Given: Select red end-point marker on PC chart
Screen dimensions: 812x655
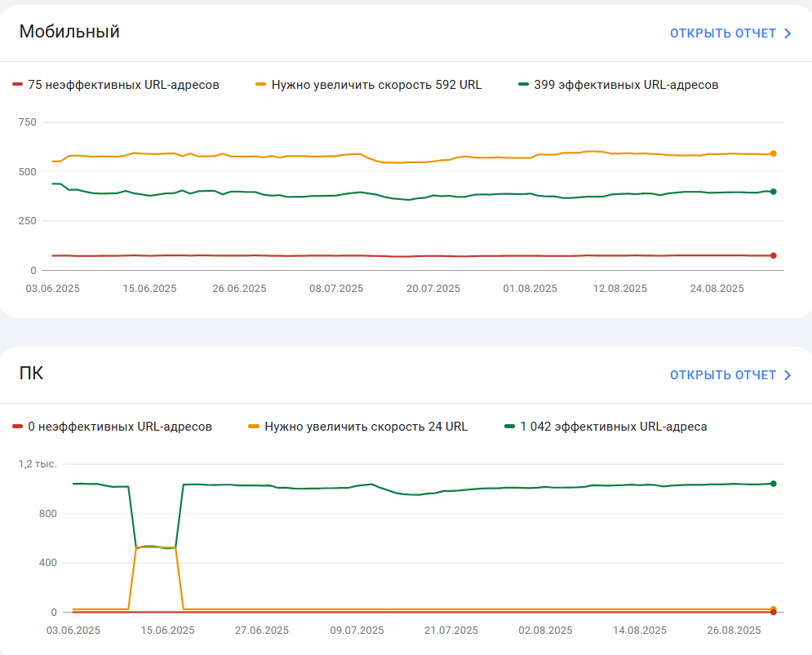Looking at the screenshot, I should [x=773, y=613].
